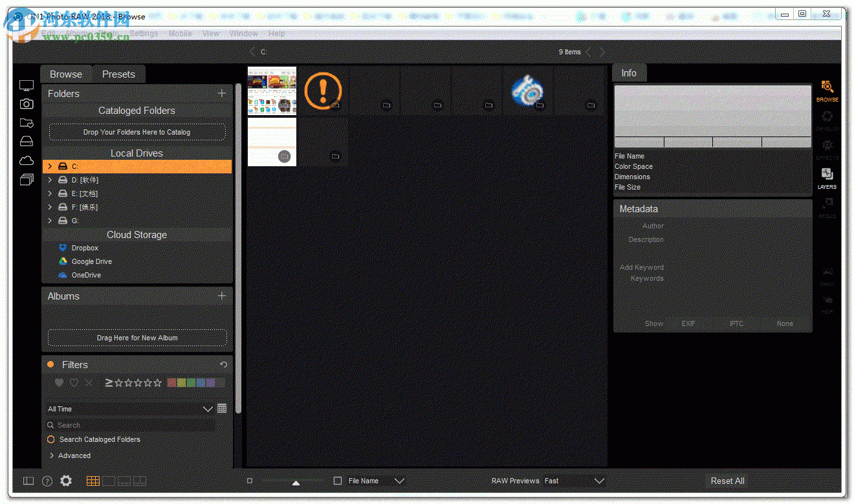The width and height of the screenshot is (854, 504).
Task: Switch to compare view icon
Action: click(x=140, y=481)
